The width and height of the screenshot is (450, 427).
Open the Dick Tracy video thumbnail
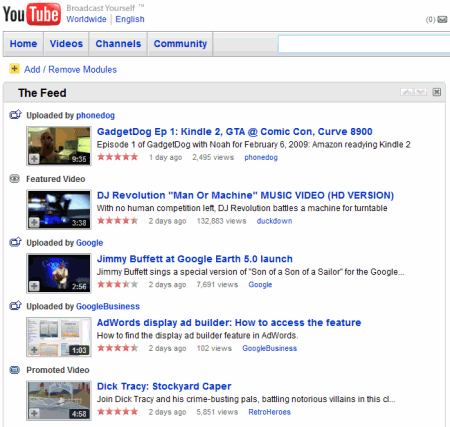pyautogui.click(x=59, y=400)
